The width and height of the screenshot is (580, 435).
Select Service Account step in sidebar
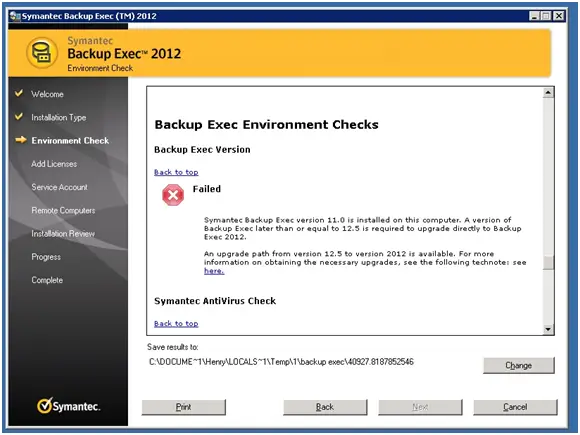60,187
